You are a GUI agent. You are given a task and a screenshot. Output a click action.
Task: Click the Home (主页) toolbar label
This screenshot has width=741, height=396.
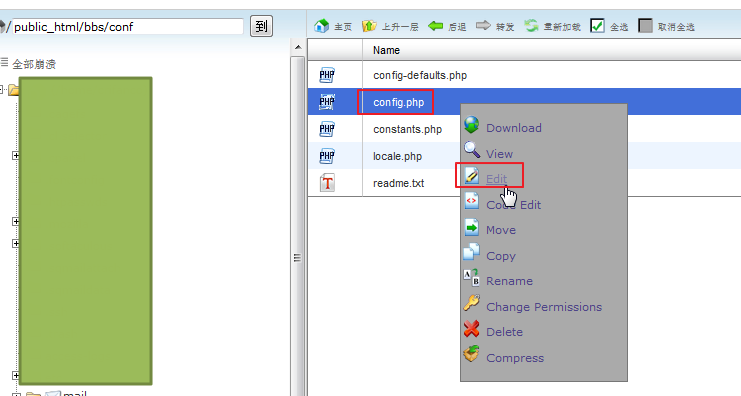tap(343, 27)
